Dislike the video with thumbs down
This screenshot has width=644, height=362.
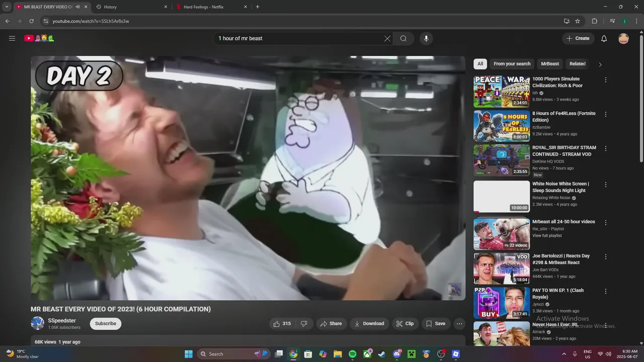point(304,324)
